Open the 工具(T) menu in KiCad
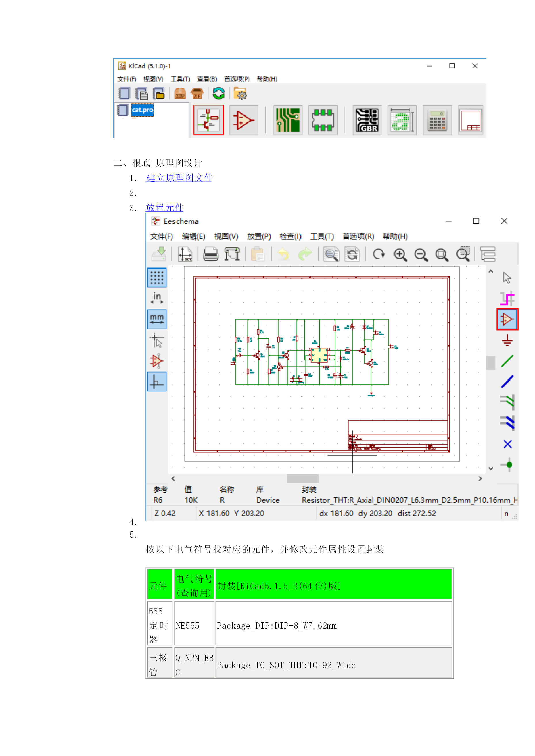Viewport: 535px width, 756px height. [x=180, y=79]
